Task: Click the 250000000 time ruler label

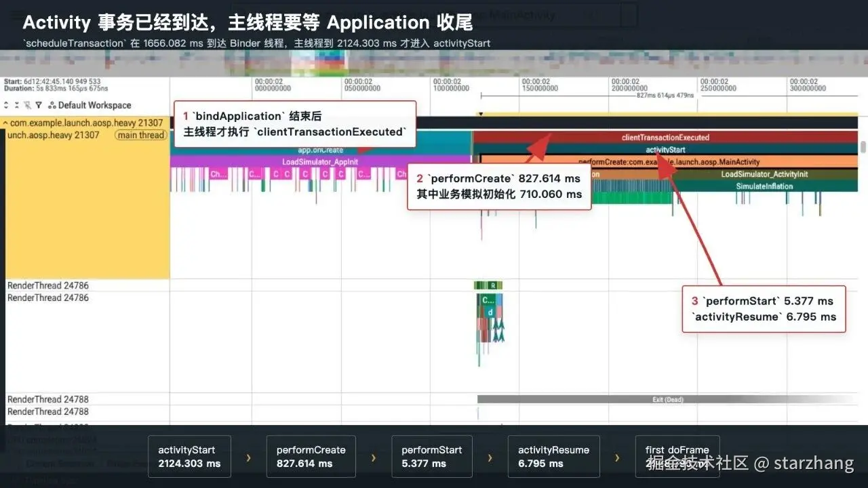Action: [x=719, y=88]
